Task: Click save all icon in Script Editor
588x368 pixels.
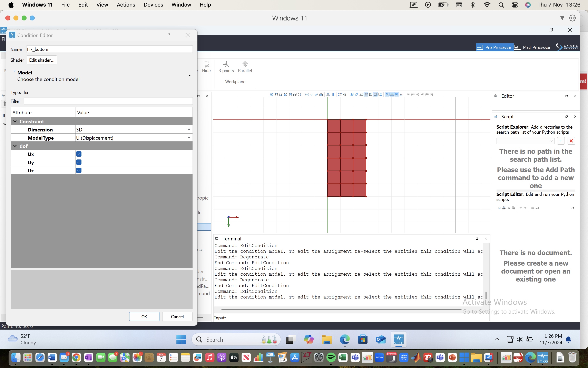Action: (x=514, y=208)
